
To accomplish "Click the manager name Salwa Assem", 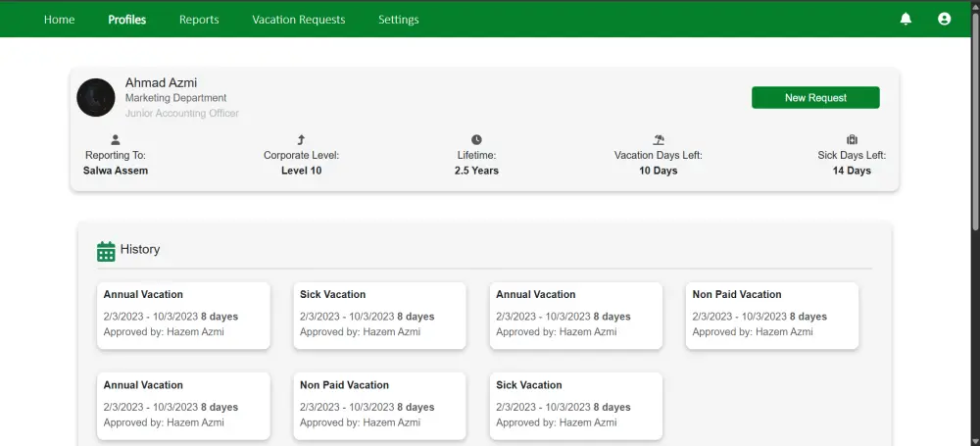I will click(x=116, y=171).
